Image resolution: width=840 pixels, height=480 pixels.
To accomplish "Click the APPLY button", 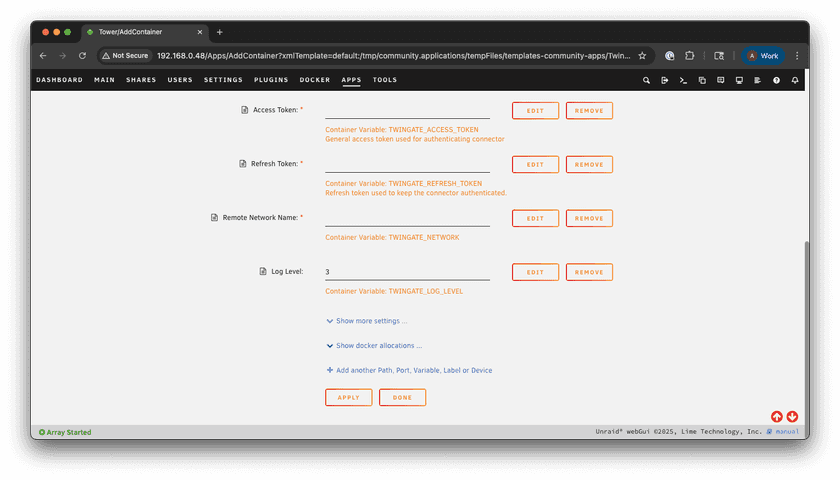I will [x=349, y=398].
